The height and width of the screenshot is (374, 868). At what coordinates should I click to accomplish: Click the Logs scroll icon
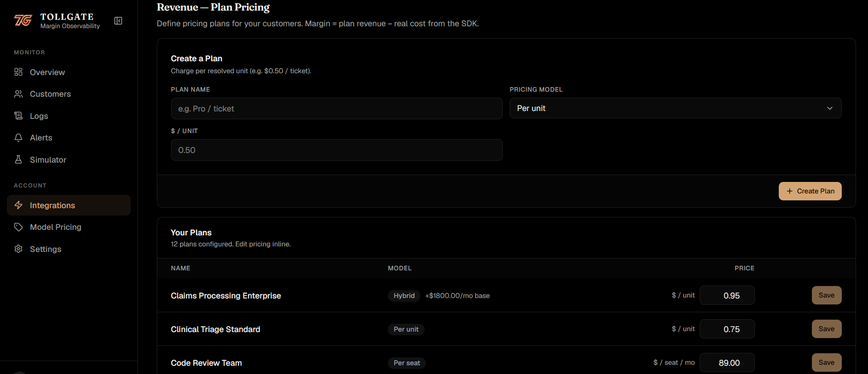(x=18, y=116)
